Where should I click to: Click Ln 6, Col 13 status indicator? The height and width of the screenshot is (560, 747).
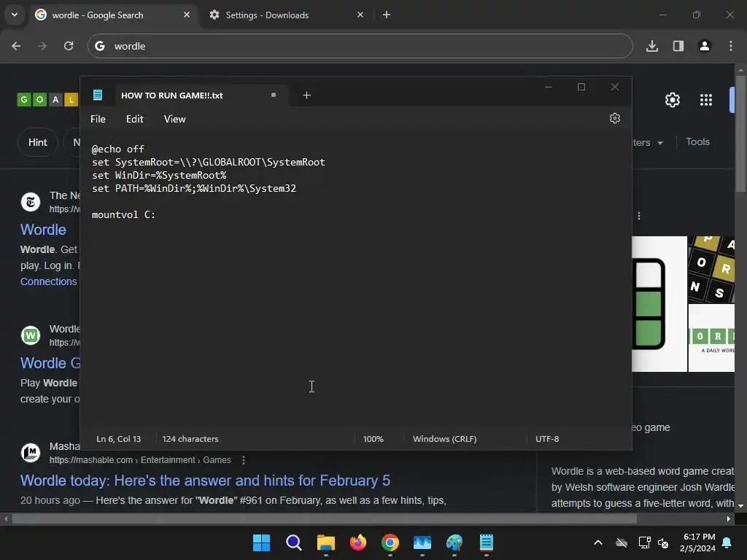point(119,439)
